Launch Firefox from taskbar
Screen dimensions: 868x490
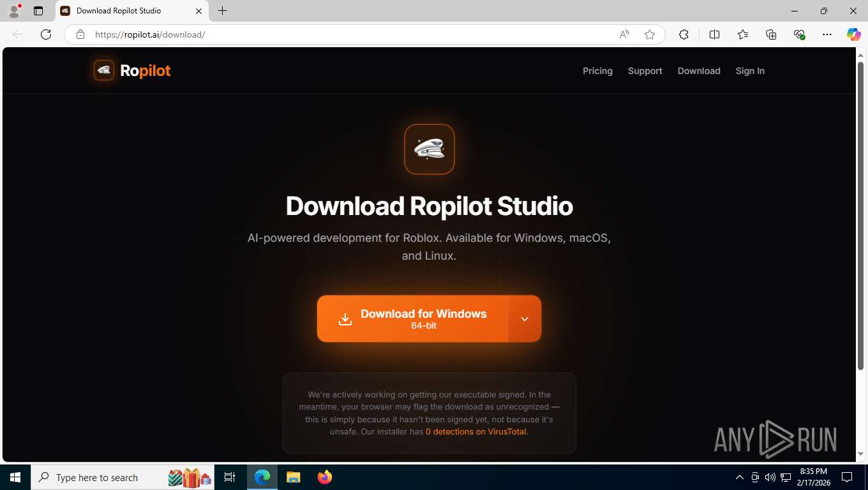[325, 477]
